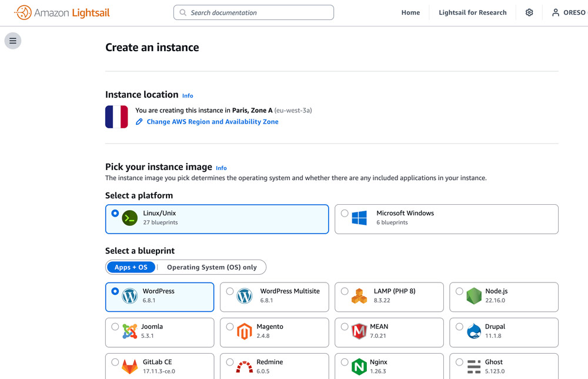
Task: Click the GitLab version '17.11.3-ce.0' text
Action: (159, 371)
